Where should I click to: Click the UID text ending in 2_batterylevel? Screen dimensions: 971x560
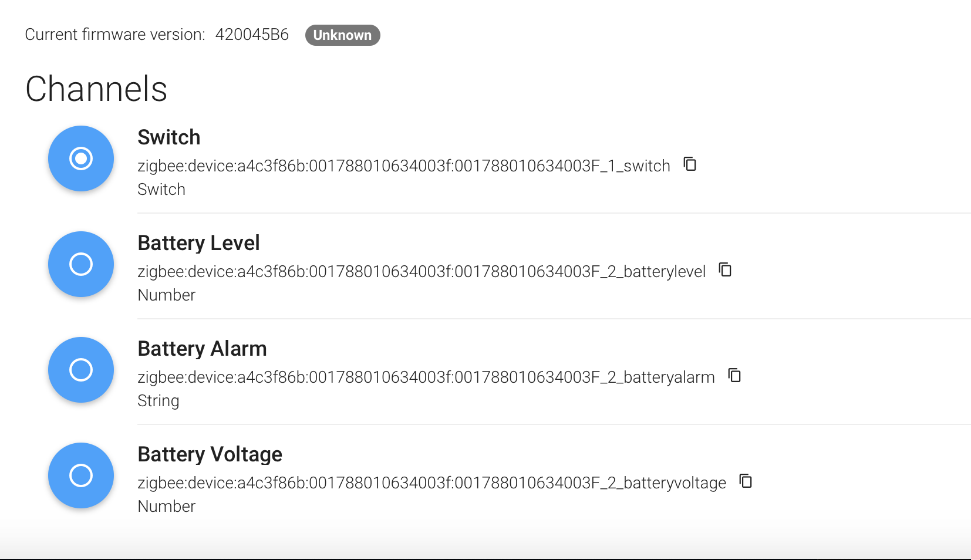pyautogui.click(x=421, y=272)
